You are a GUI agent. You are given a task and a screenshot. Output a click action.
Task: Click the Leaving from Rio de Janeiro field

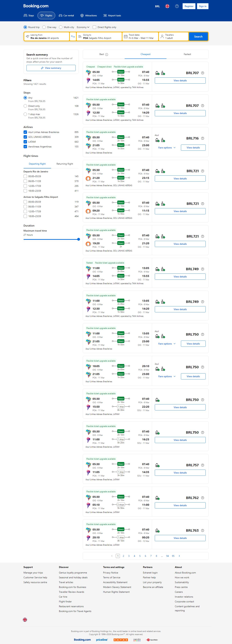[x=47, y=36]
